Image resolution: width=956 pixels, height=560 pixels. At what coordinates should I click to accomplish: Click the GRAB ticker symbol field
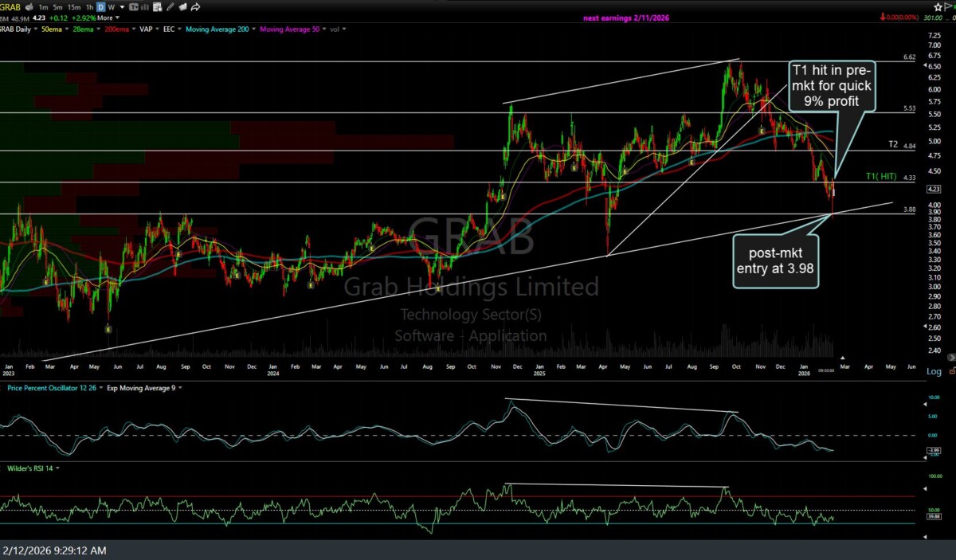pos(11,7)
